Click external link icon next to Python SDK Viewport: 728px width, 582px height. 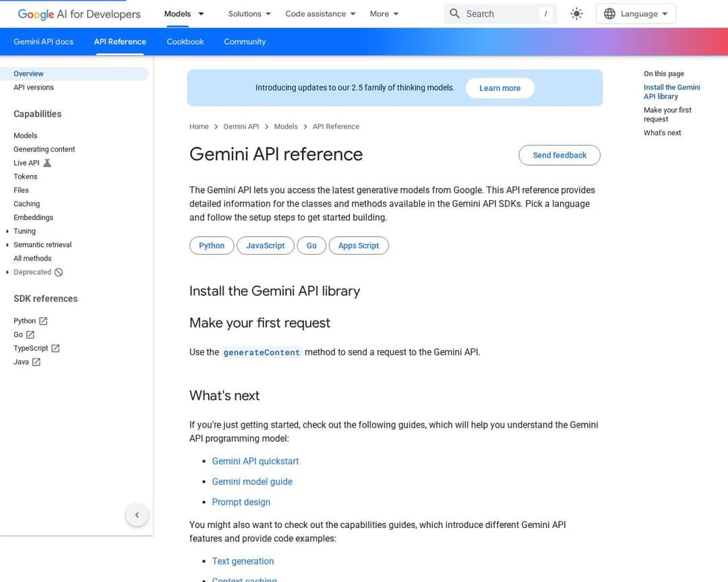[x=43, y=321]
